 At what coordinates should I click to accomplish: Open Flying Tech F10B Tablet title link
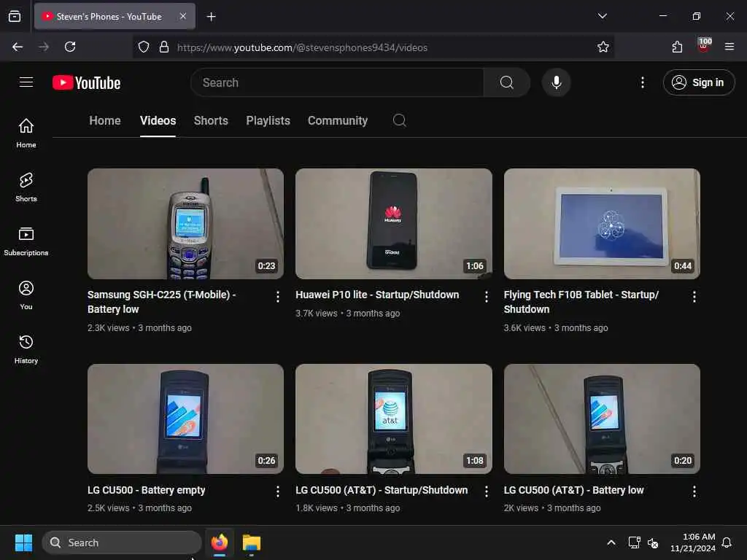tap(581, 302)
